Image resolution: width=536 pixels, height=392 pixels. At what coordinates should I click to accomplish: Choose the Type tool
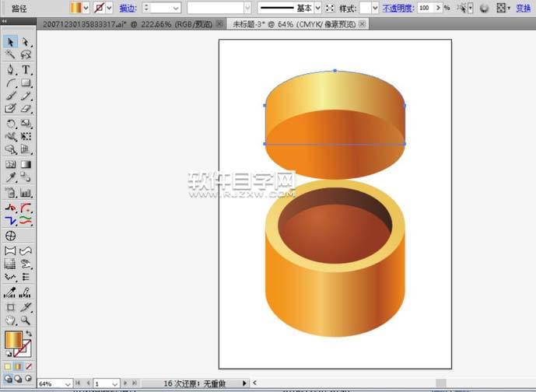(x=26, y=70)
